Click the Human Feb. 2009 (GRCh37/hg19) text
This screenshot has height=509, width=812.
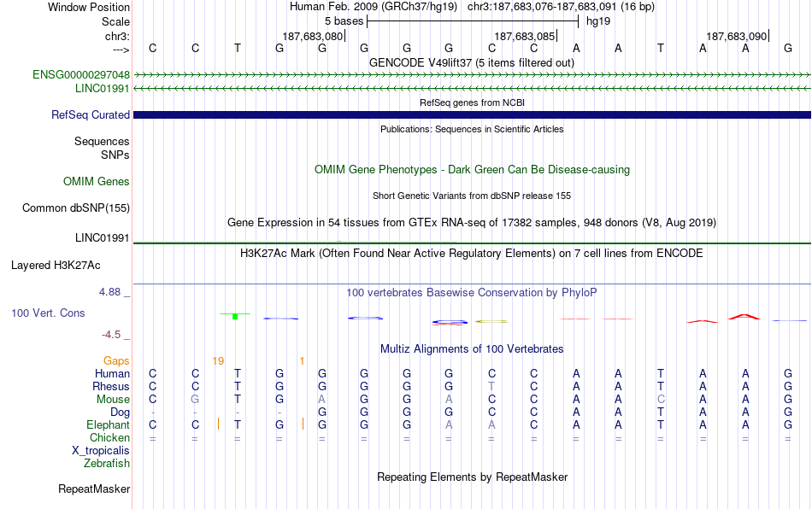[374, 7]
